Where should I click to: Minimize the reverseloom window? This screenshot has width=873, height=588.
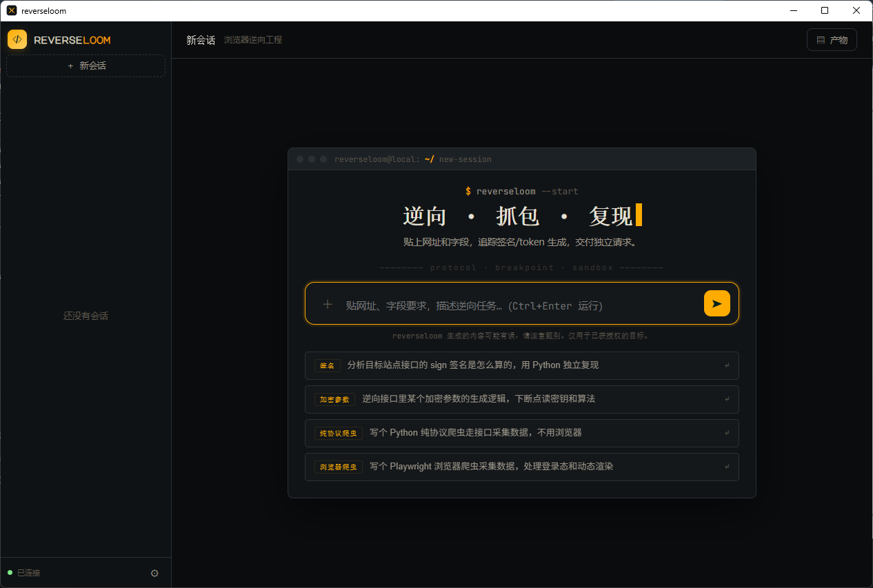pyautogui.click(x=794, y=10)
